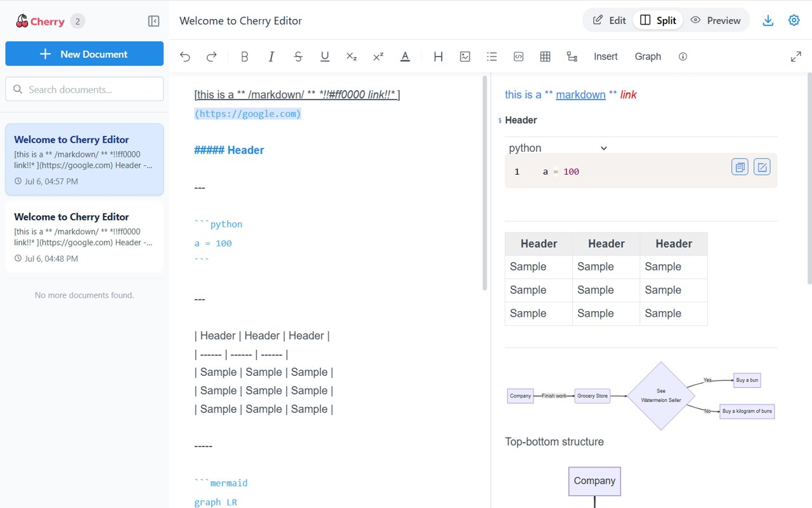Click the info circle toolbar icon
The height and width of the screenshot is (508, 812).
pyautogui.click(x=683, y=57)
